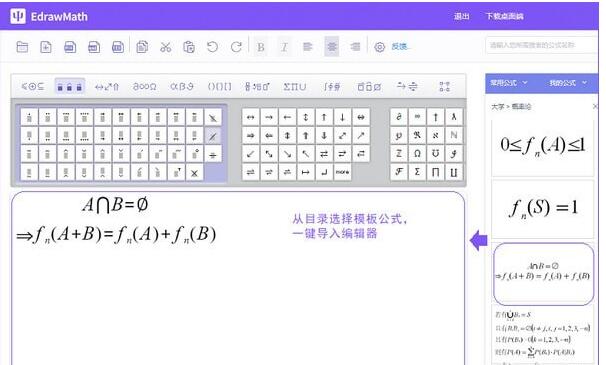Insert the capital omega Ω symbol
The image size is (606, 365).
pos(417,154)
